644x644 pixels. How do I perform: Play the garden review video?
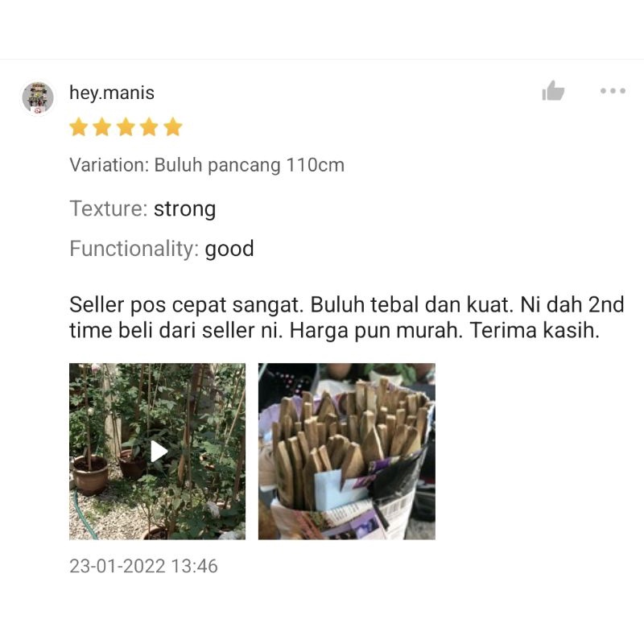(158, 452)
